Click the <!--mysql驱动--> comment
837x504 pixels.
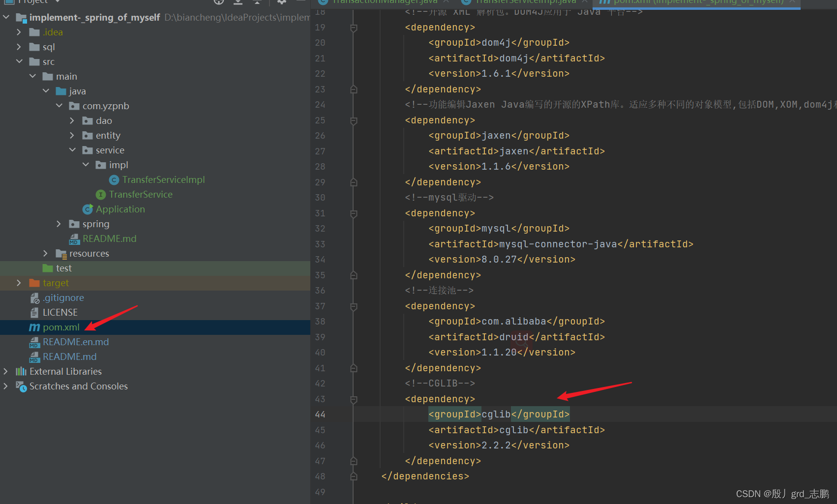pos(449,198)
